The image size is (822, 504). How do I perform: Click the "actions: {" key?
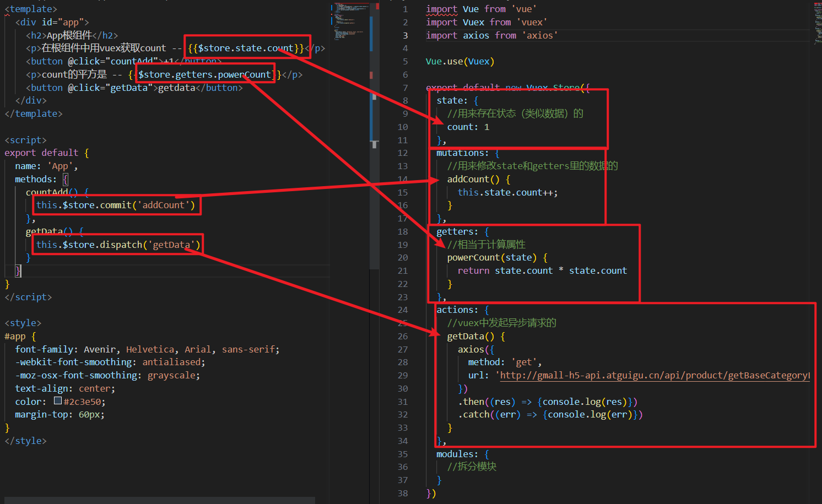coord(462,310)
